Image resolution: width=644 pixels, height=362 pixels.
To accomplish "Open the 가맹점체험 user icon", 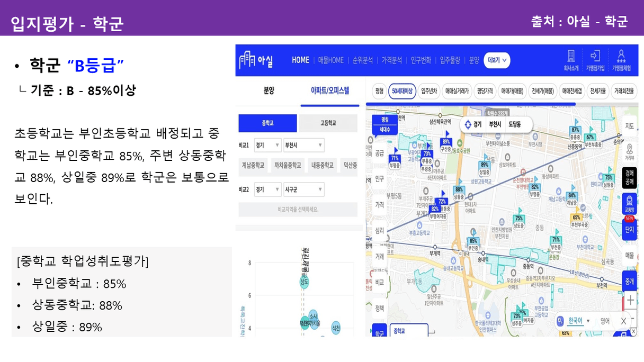I will (621, 55).
